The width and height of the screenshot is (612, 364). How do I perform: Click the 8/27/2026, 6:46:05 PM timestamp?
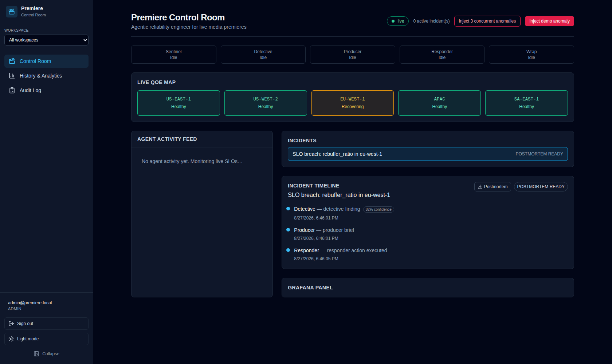(316, 259)
